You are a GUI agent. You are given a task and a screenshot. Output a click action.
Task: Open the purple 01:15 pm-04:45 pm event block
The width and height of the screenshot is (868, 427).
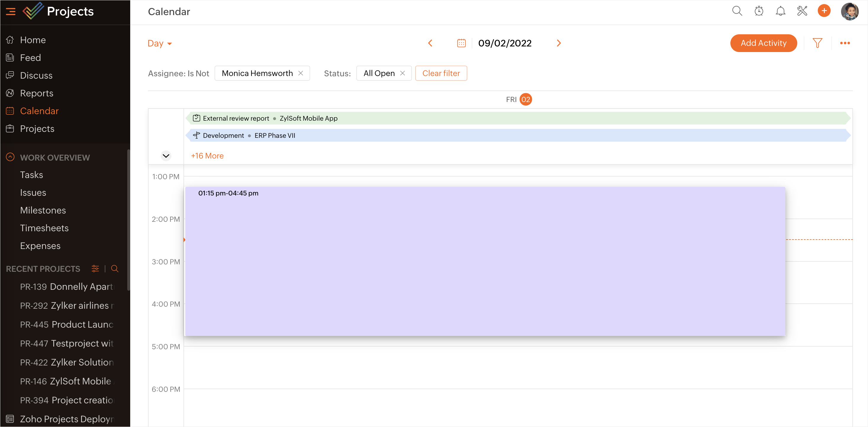coord(485,261)
